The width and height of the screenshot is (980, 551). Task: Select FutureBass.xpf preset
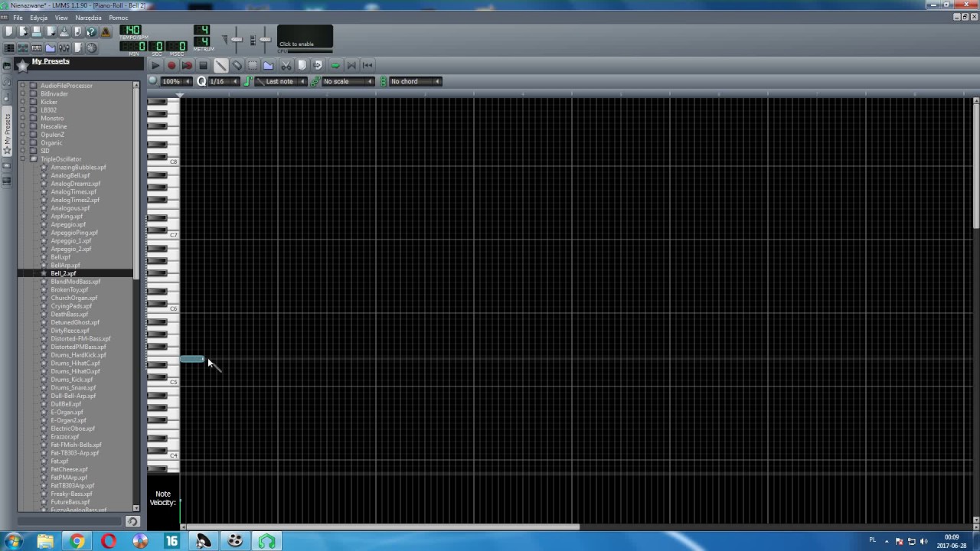point(70,502)
